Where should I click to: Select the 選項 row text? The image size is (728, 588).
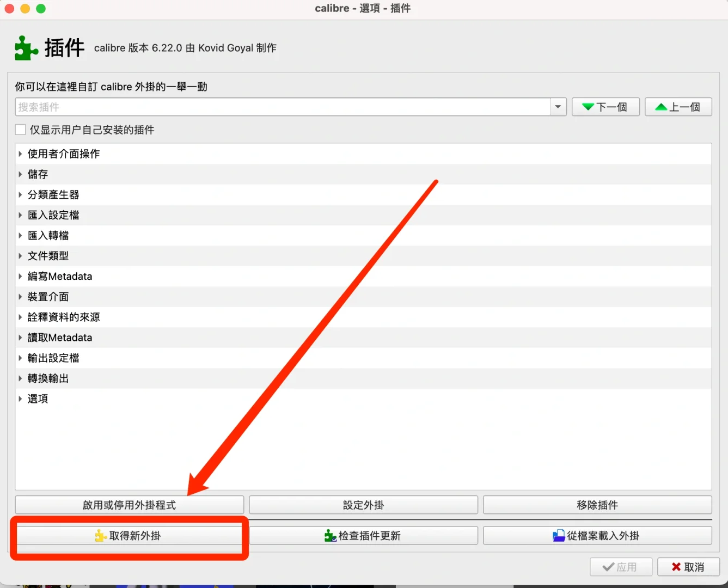(38, 399)
